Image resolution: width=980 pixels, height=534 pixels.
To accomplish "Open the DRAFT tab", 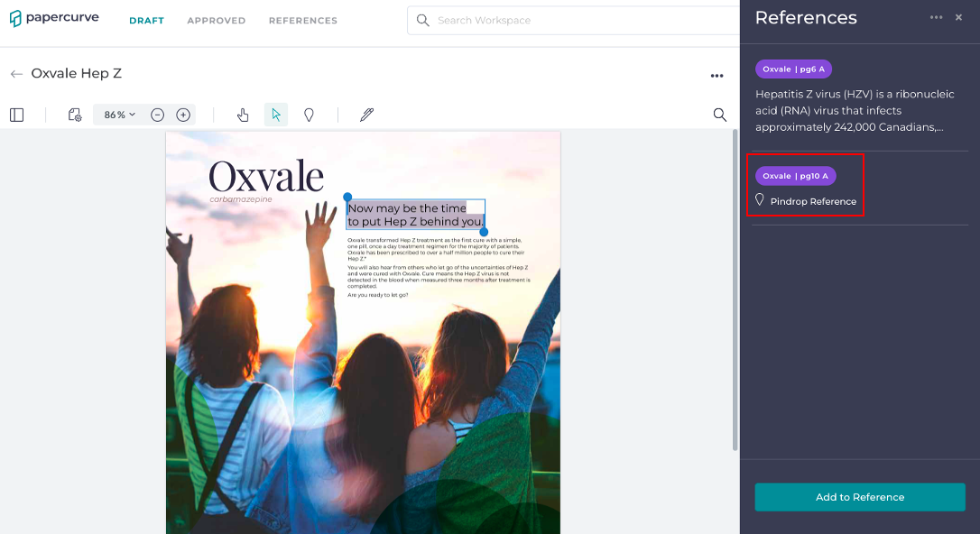I will [x=147, y=21].
